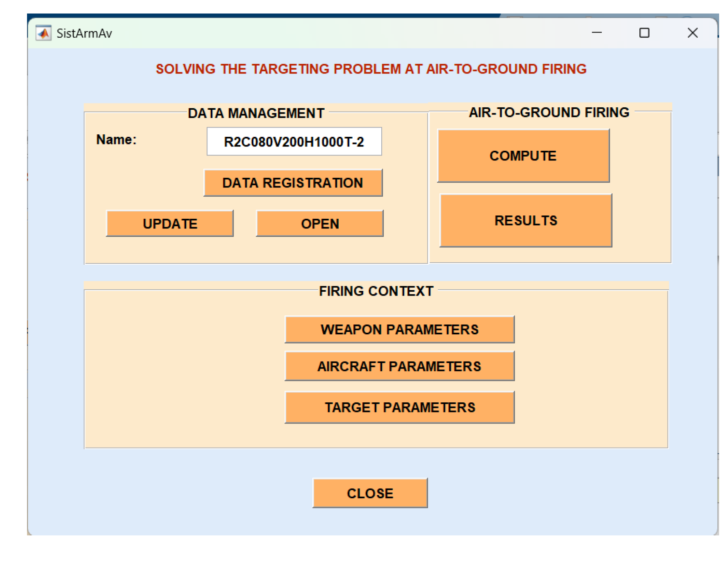Screen dimensions: 728x562
Task: Open WEAPON PARAMETERS
Action: 399,329
